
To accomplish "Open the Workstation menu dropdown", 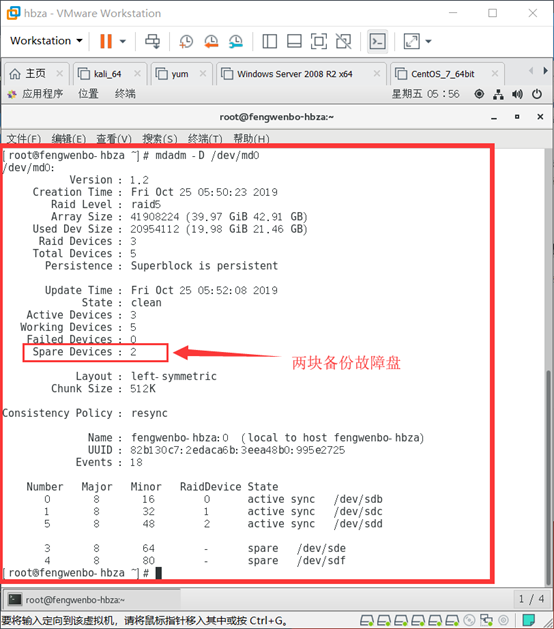I will [x=46, y=41].
